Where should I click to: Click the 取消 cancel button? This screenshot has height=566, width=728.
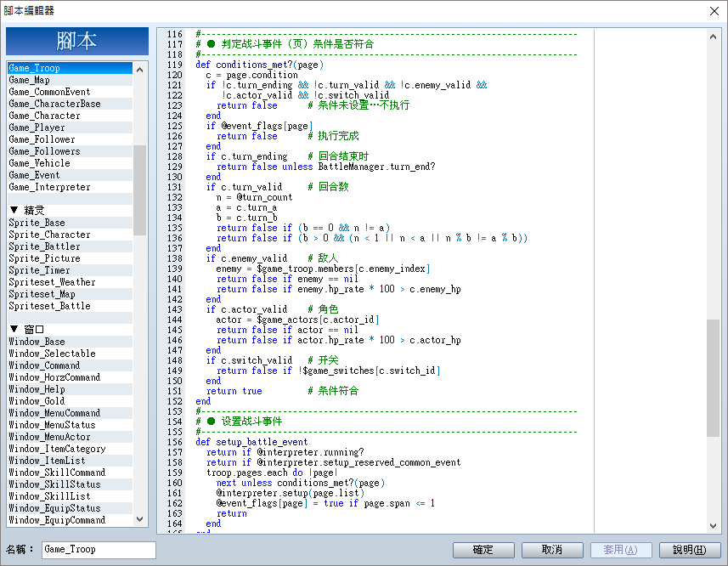click(552, 550)
